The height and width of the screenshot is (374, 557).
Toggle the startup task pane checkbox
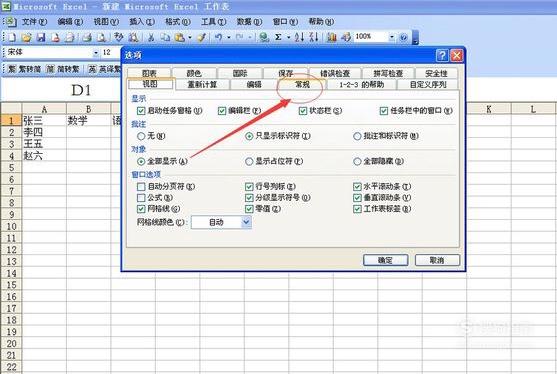pos(141,111)
